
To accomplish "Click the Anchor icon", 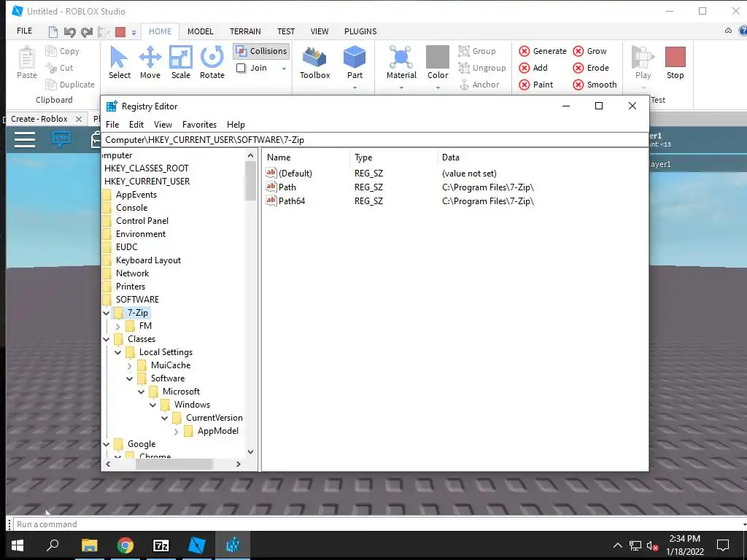I will pyautogui.click(x=464, y=85).
